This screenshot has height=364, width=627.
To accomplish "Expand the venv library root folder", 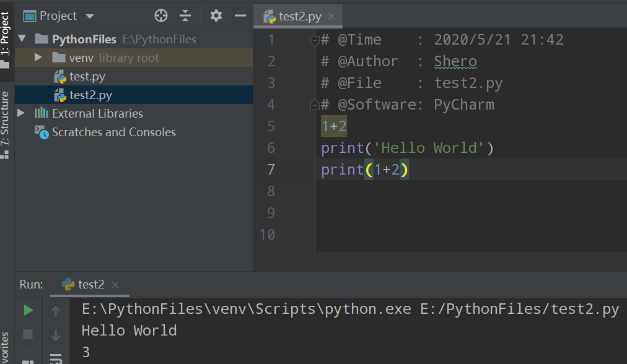I will [x=38, y=58].
